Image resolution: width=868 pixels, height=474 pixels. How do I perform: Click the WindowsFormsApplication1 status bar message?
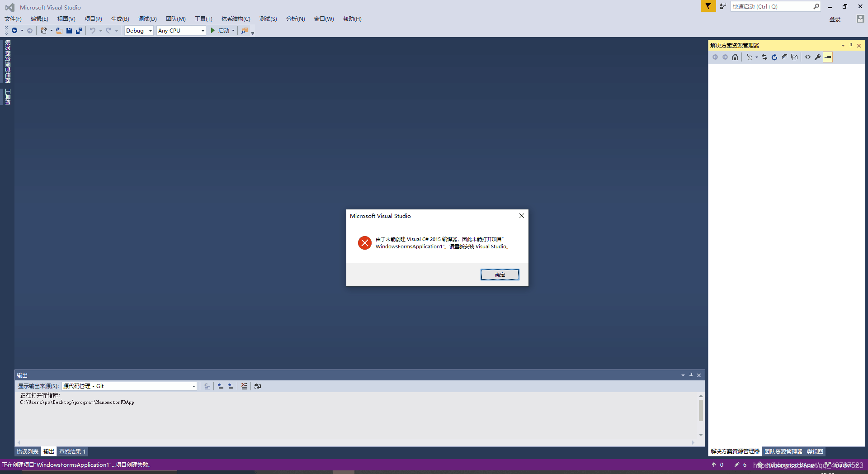[x=76, y=465]
